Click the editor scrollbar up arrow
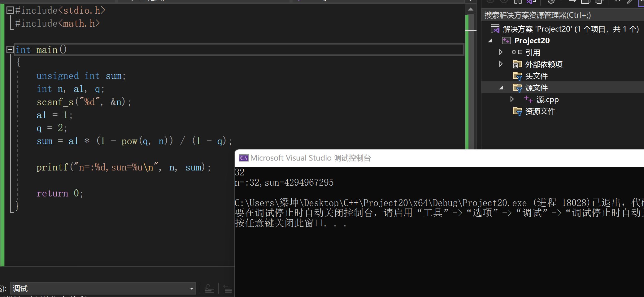The width and height of the screenshot is (644, 297). [x=471, y=9]
